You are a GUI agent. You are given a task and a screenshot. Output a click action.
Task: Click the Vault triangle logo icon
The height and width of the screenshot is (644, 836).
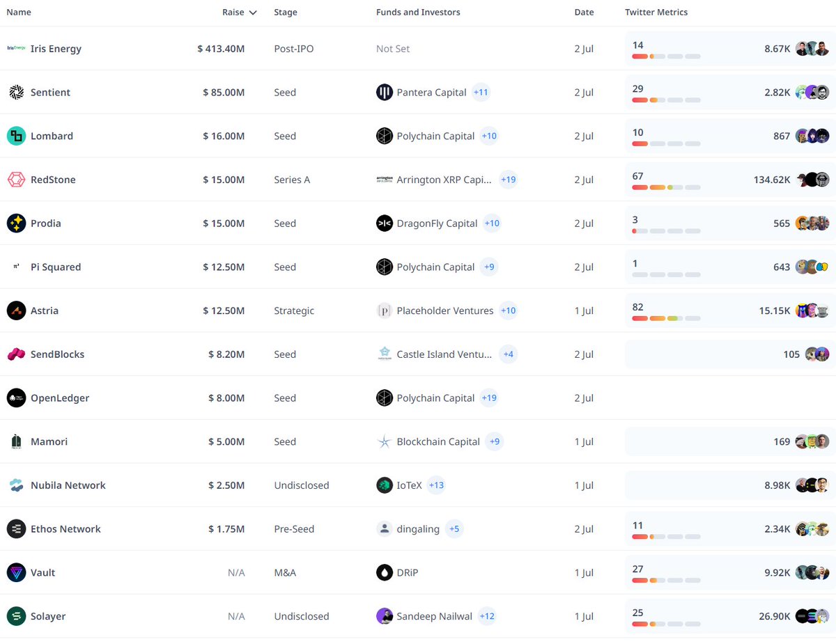point(16,572)
